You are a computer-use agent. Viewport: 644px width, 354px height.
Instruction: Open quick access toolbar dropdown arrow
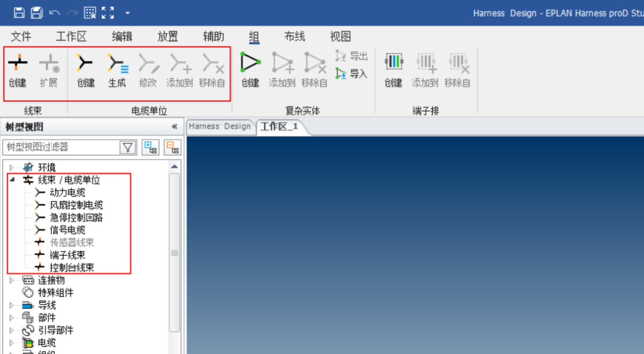point(128,13)
